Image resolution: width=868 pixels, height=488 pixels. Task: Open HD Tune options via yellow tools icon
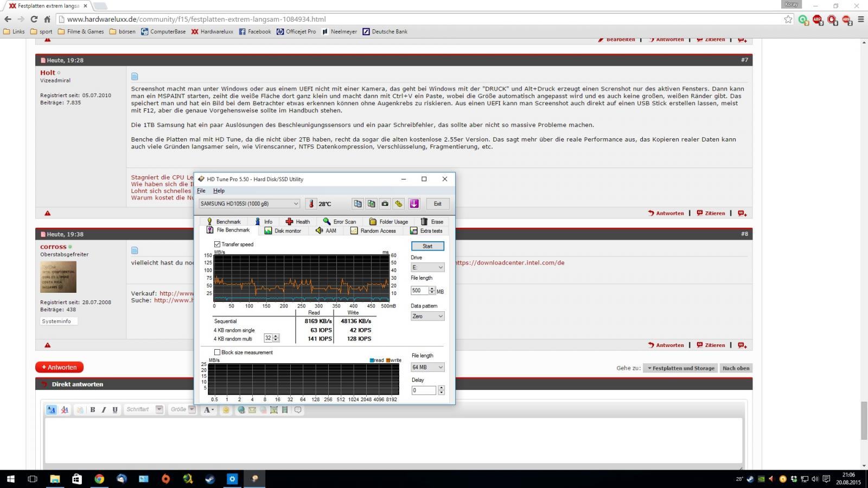tap(399, 204)
